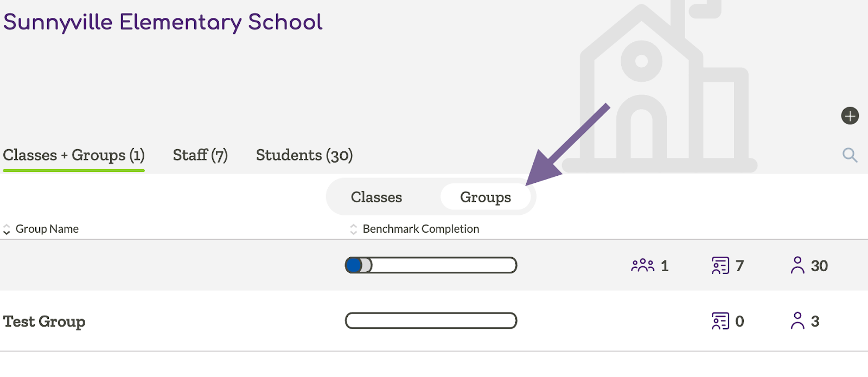Click the Benchmark Completion sort chevrons
The image size is (868, 377).
353,228
